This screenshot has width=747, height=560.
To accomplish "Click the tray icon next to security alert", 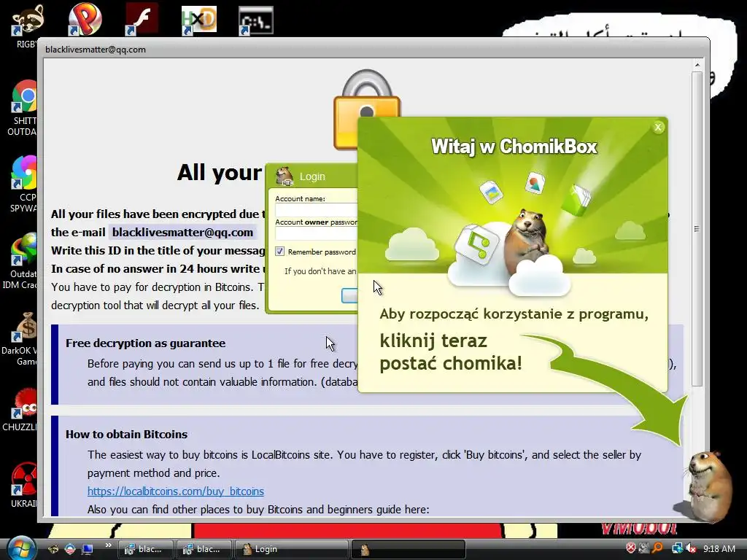I will pyautogui.click(x=644, y=548).
